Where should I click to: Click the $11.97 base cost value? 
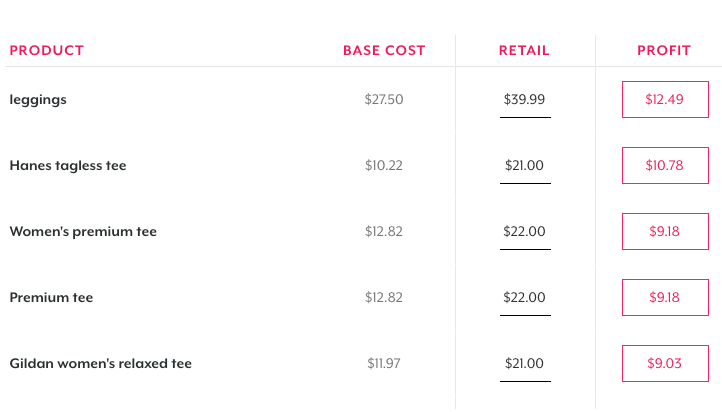click(x=384, y=364)
